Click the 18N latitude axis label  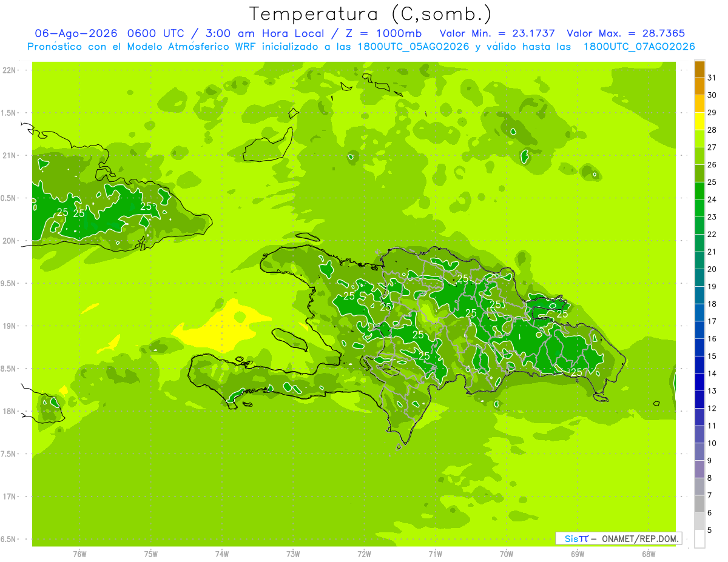coord(10,412)
